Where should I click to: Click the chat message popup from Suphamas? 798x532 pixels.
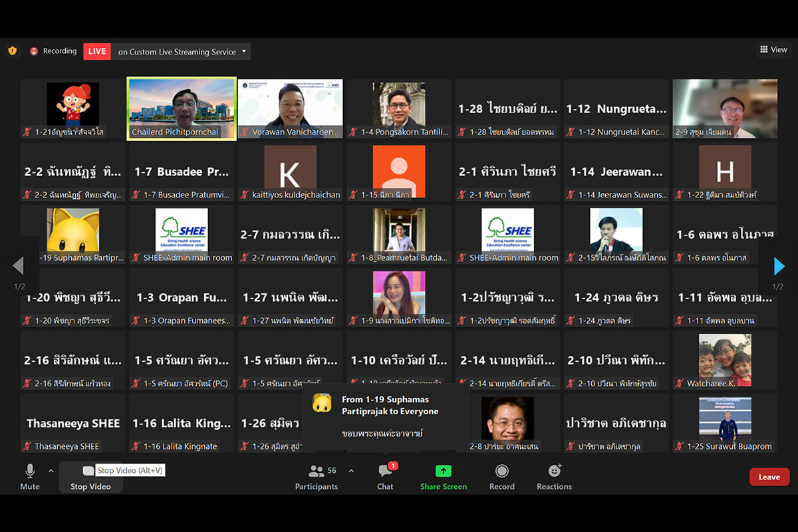(x=386, y=416)
